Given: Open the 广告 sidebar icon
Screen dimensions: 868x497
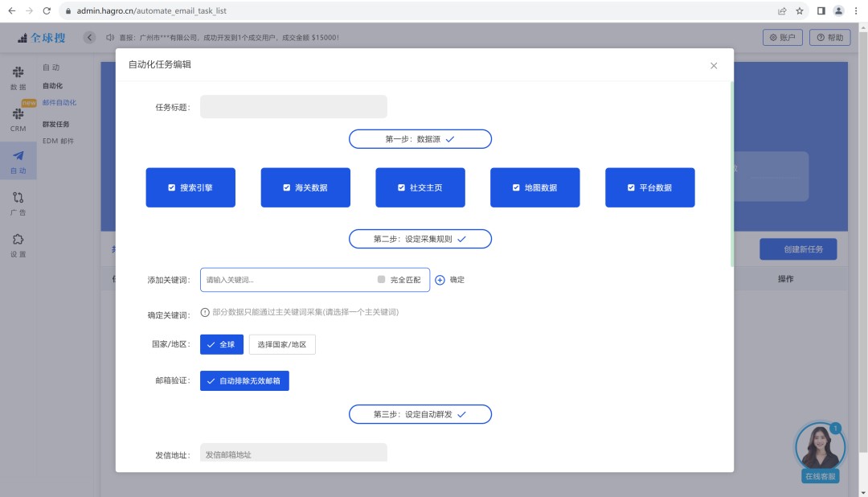Looking at the screenshot, I should (x=18, y=199).
